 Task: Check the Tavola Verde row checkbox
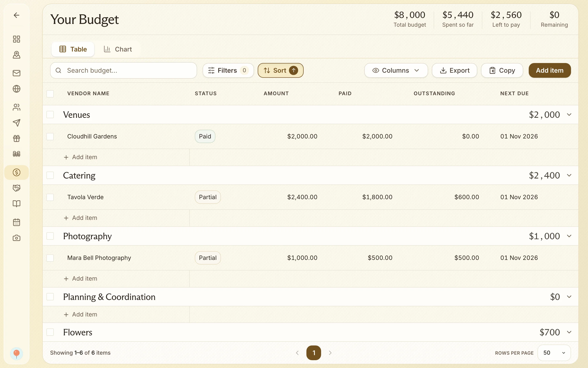point(50,197)
